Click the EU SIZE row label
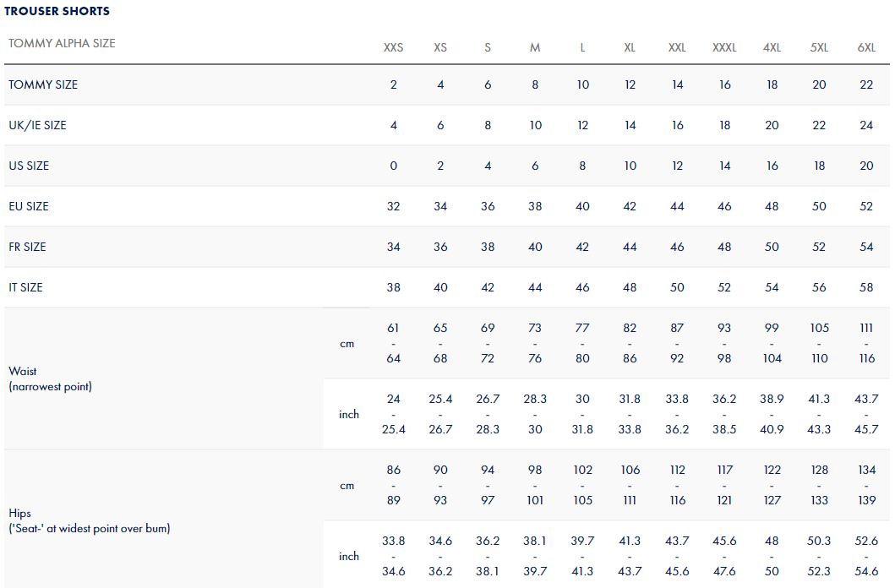Image resolution: width=895 pixels, height=588 pixels. [x=29, y=206]
